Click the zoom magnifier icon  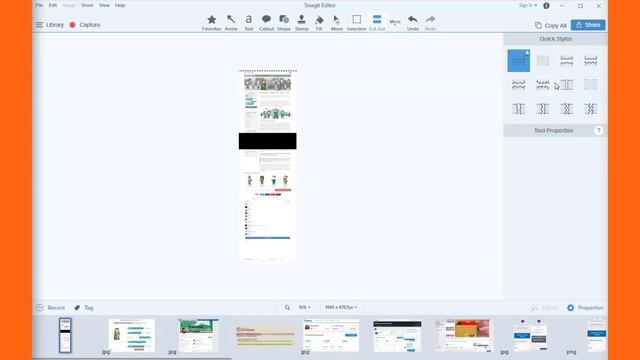pos(287,308)
